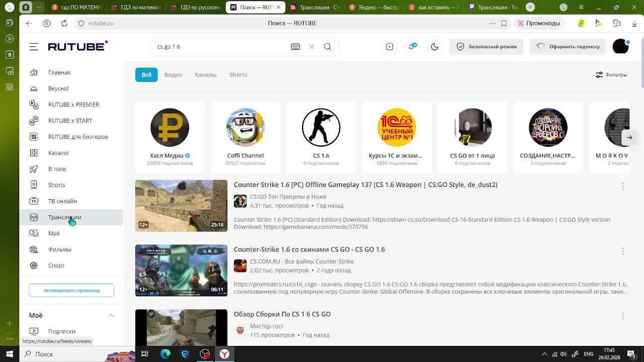Reload the RUTUBE page
Viewport: 644px width, 362px height.
(x=64, y=23)
